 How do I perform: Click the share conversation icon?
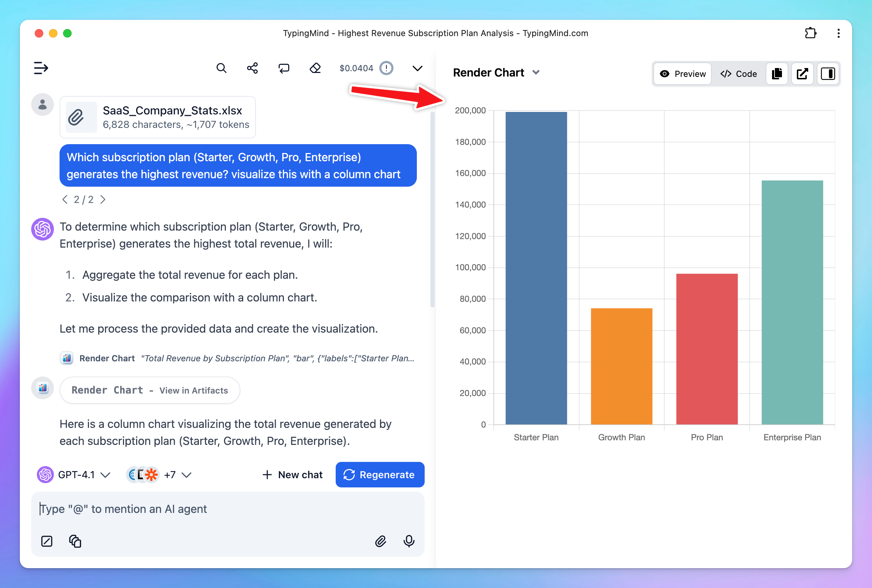252,68
